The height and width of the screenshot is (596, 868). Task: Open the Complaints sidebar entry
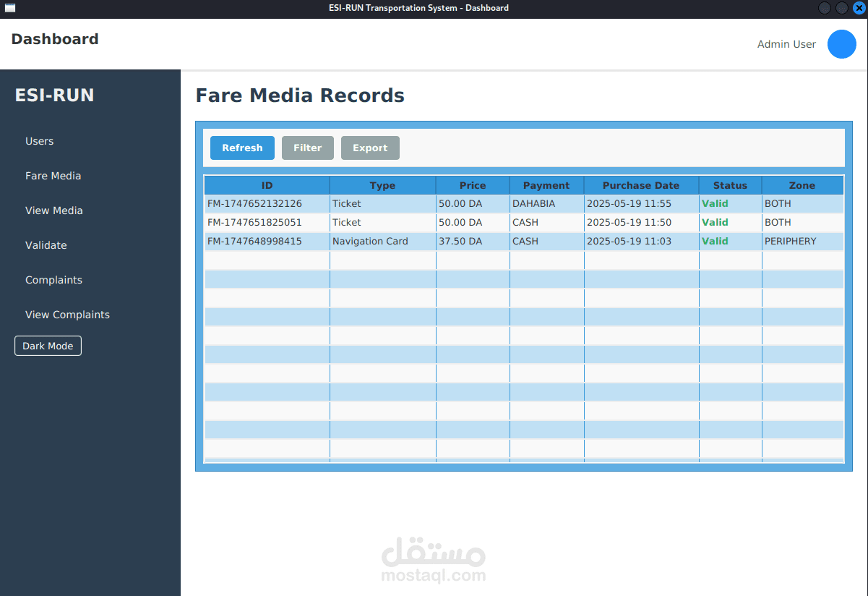coord(54,280)
